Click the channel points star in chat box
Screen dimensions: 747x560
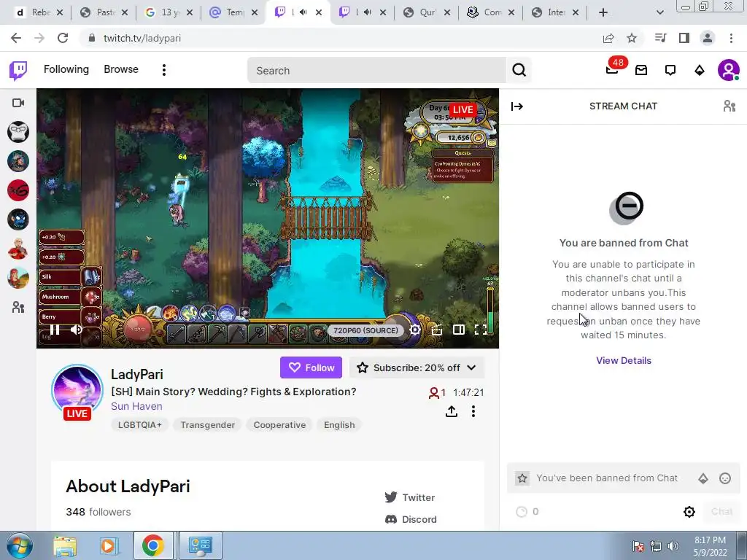coord(522,478)
